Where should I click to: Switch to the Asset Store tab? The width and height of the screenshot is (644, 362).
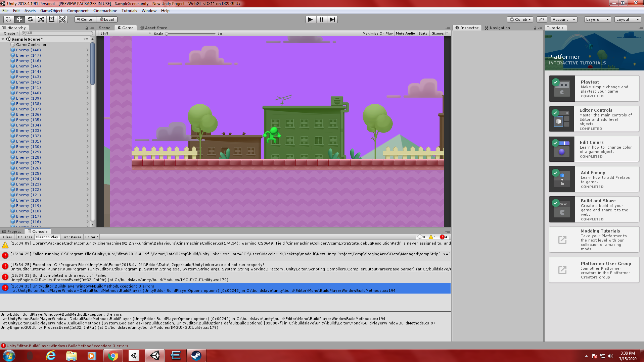(x=153, y=28)
